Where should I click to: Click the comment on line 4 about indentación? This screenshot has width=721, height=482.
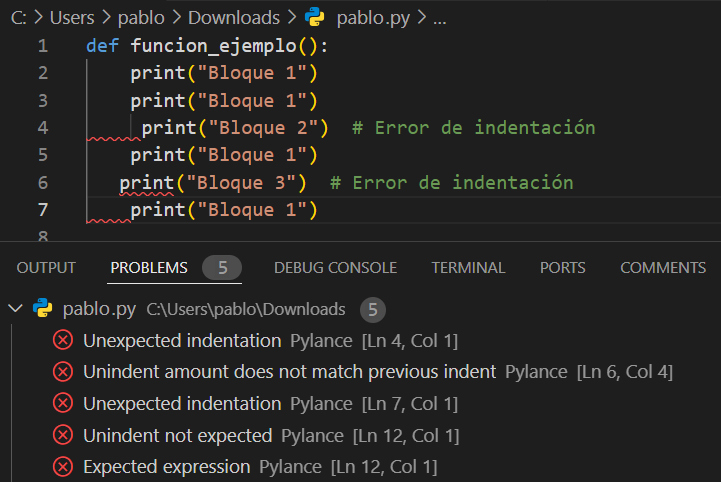click(x=474, y=128)
